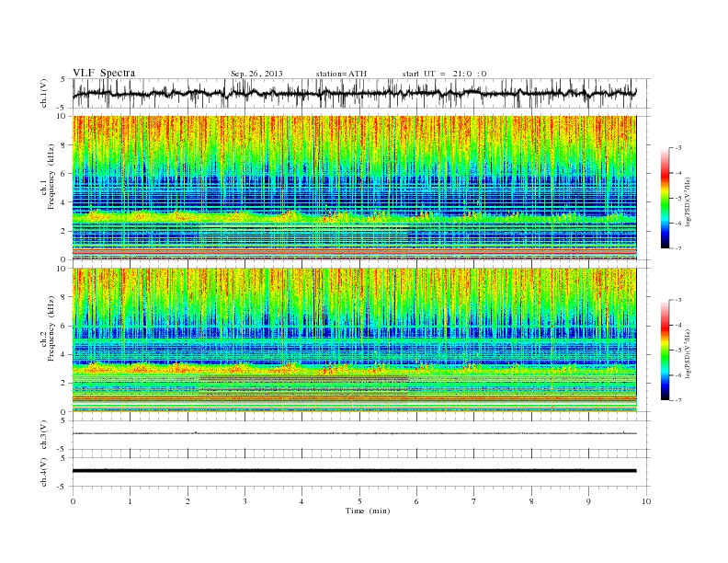Select the date text 'Sep. 26, 2013'

256,74
